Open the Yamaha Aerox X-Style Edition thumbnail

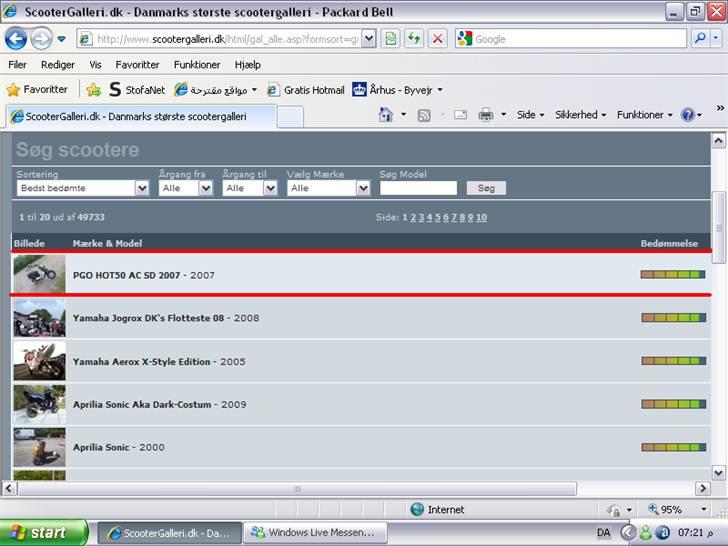[x=39, y=361]
